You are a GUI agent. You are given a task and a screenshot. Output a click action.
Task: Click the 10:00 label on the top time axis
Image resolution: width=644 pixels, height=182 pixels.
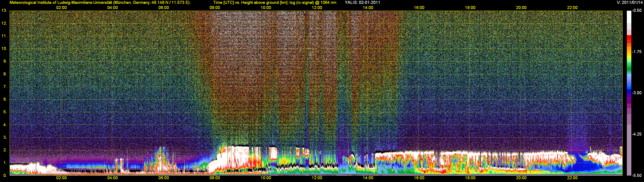[266, 8]
